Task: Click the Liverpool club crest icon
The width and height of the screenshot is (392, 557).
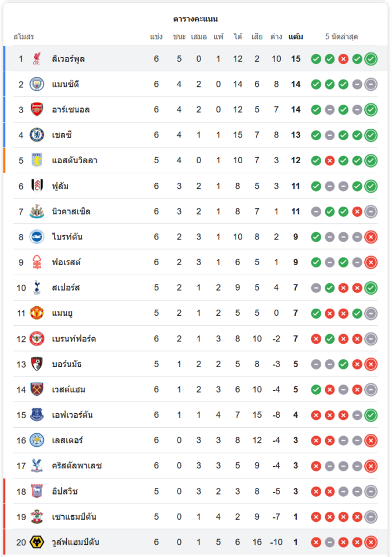Action: pos(37,58)
